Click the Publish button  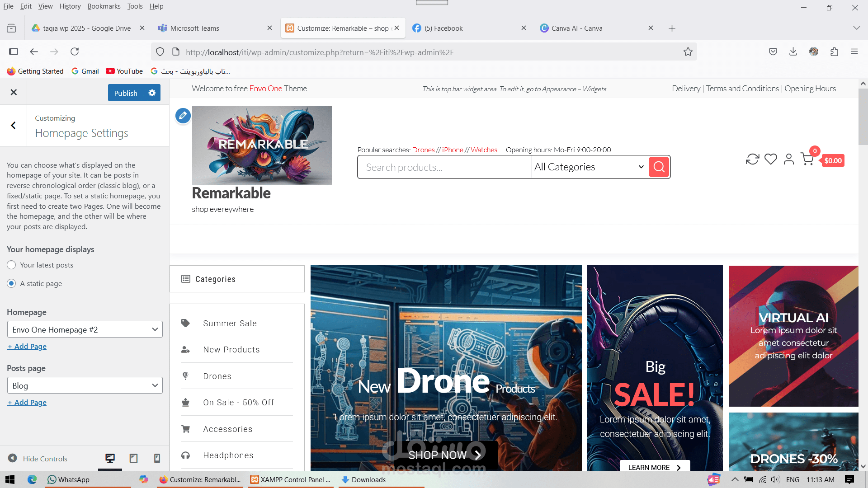(126, 93)
